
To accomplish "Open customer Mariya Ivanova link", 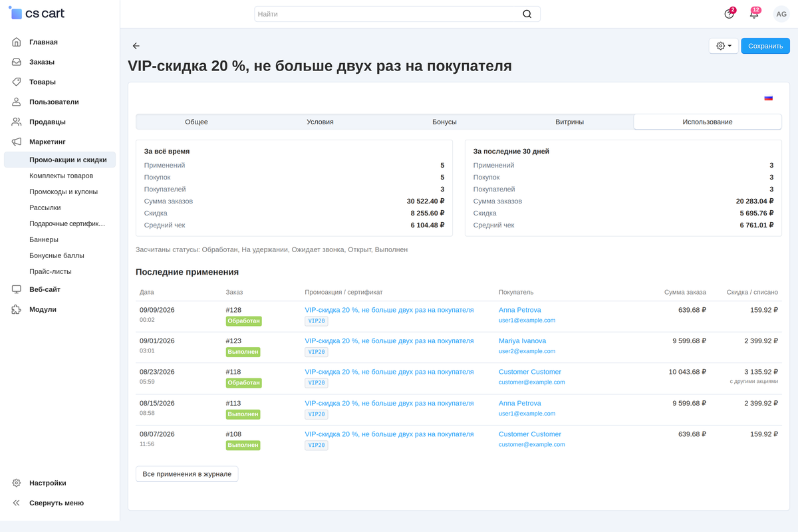I will point(522,340).
